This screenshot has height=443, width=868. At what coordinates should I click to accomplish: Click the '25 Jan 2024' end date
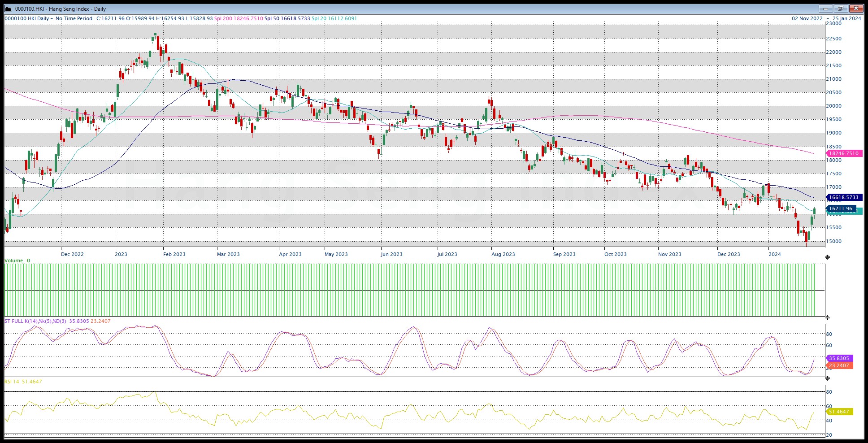point(847,18)
